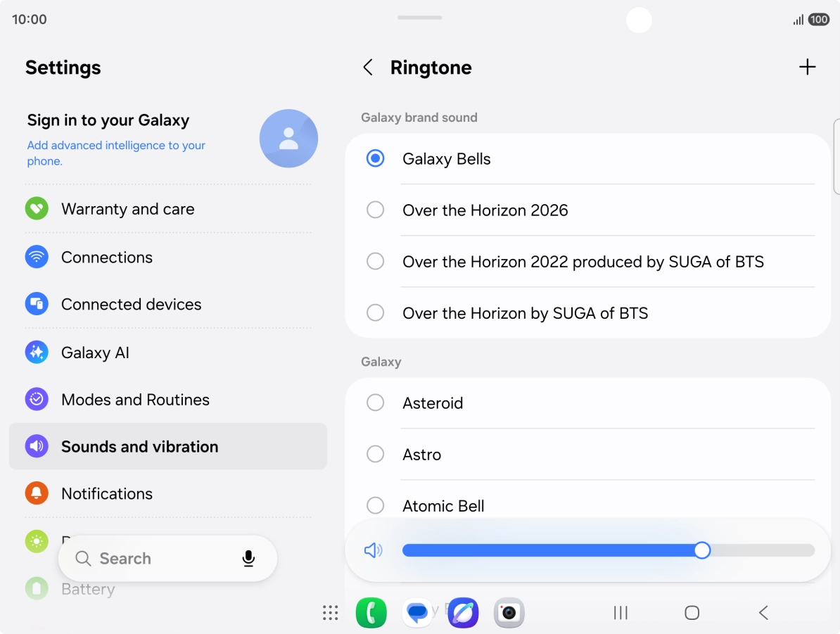Select Over the Horizon 2026 ringtone
The width and height of the screenshot is (840, 634).
(x=587, y=210)
